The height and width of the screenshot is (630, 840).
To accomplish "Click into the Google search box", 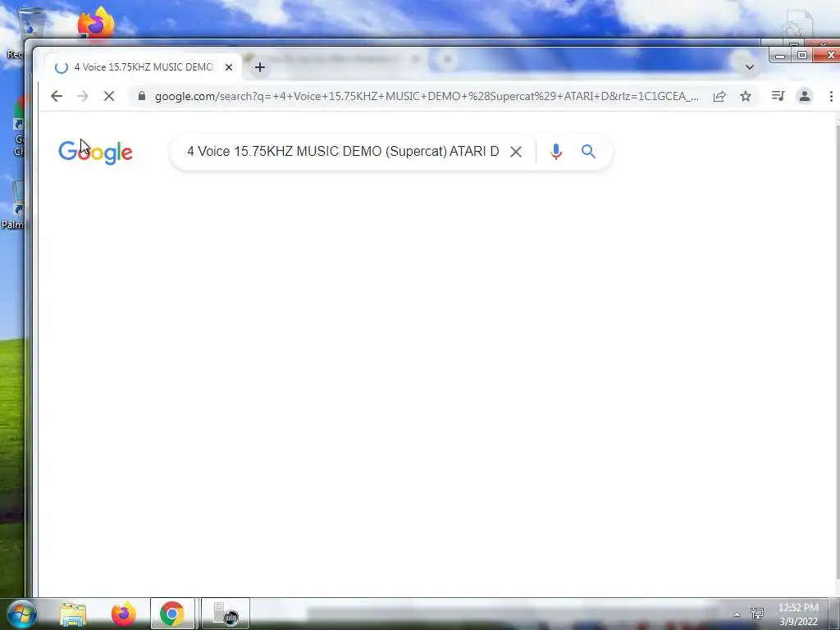I will [343, 152].
